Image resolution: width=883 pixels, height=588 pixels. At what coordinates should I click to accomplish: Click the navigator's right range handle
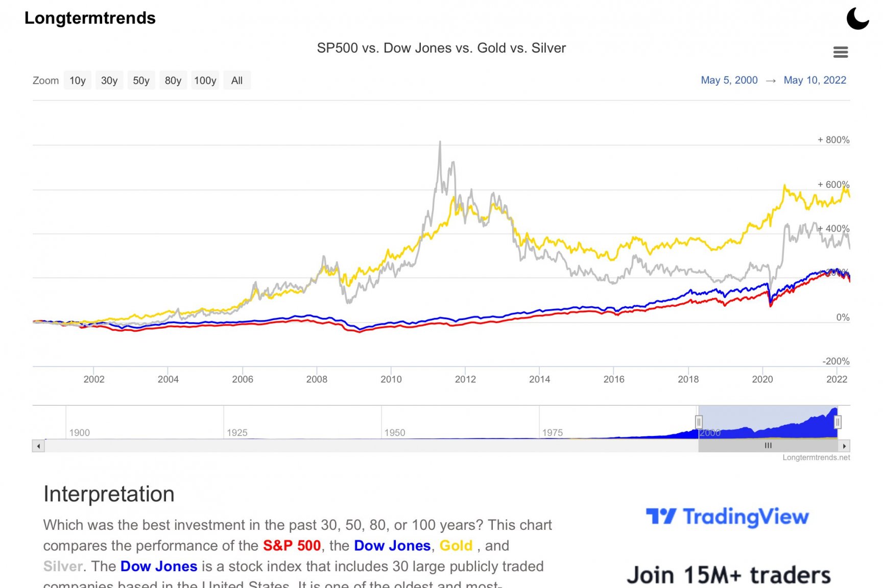[x=838, y=422]
